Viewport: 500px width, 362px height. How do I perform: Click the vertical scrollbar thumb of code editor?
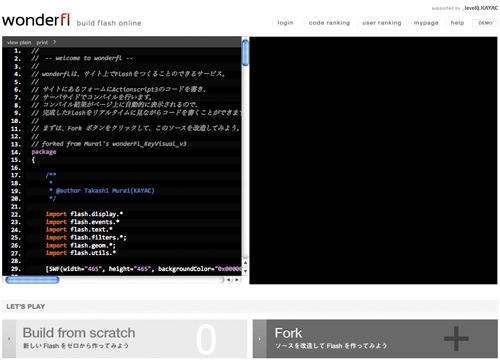245,52
